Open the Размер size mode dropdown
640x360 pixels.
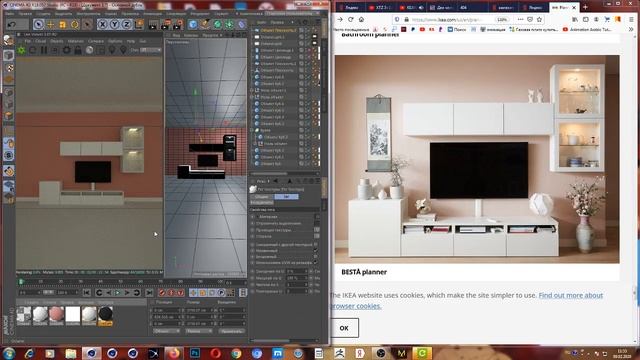[199, 331]
